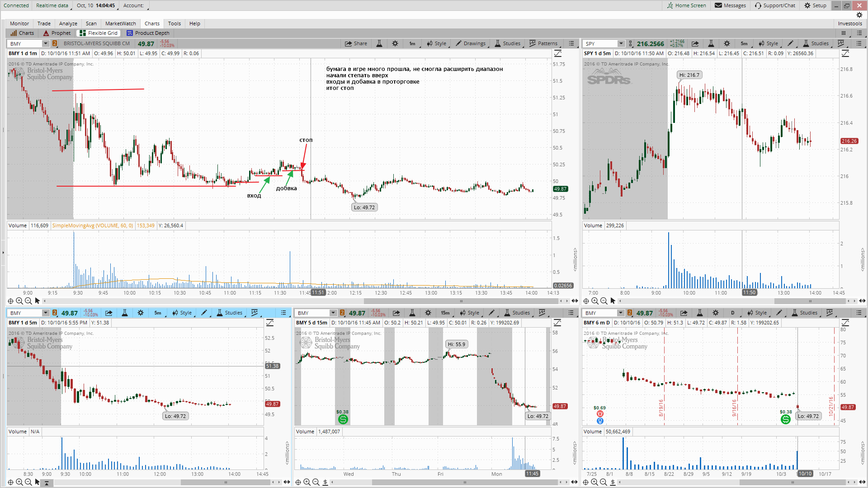Open the Scan tab
Viewport: 868px width, 488px height.
(x=91, y=23)
